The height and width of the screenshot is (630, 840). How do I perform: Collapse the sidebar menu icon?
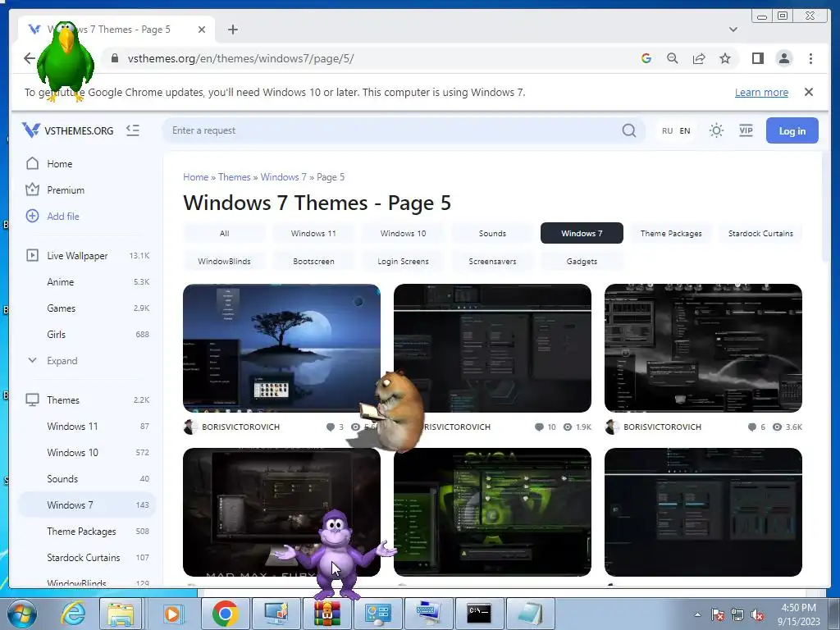[132, 130]
